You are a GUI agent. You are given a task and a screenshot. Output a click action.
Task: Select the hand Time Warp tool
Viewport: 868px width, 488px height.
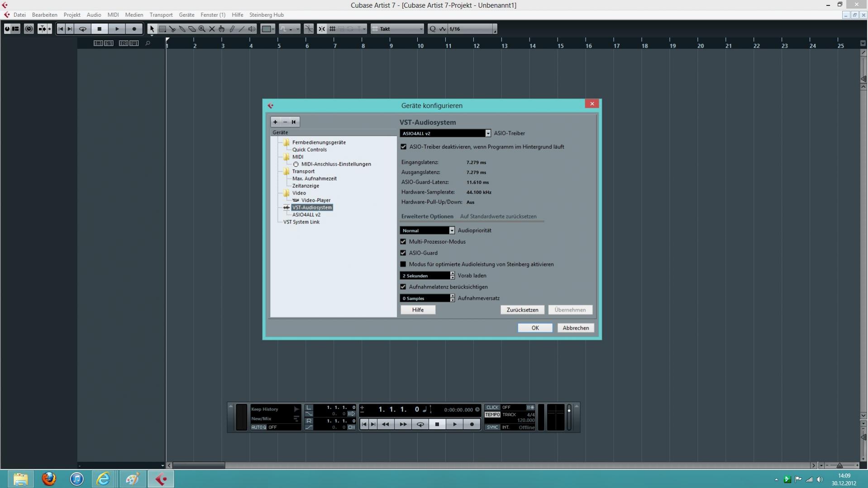[x=222, y=29]
